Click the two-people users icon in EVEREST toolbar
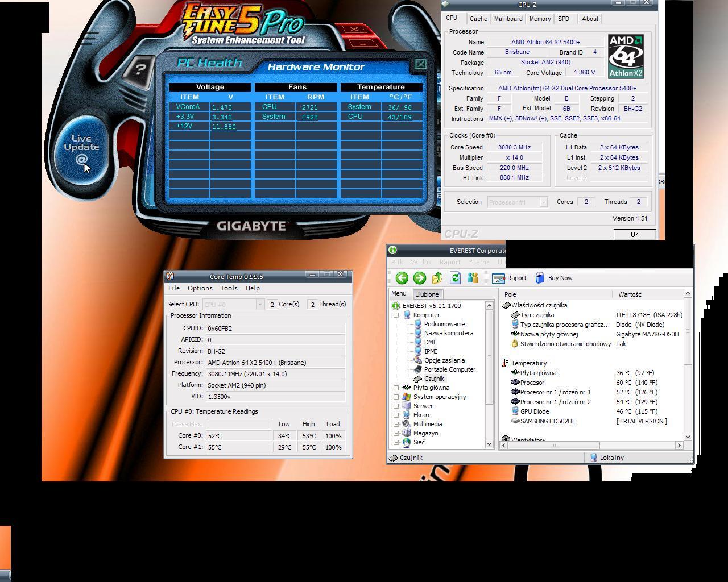This screenshot has height=582, width=728. coord(473,278)
